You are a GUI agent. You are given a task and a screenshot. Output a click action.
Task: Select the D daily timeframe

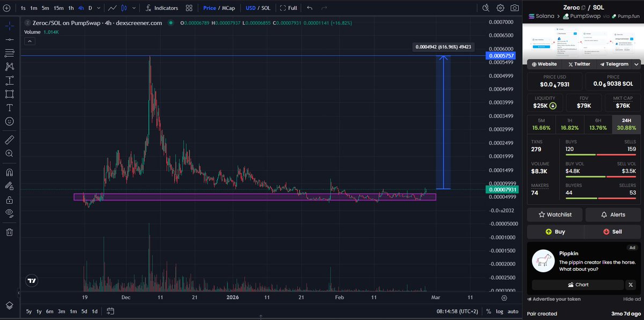pos(90,8)
